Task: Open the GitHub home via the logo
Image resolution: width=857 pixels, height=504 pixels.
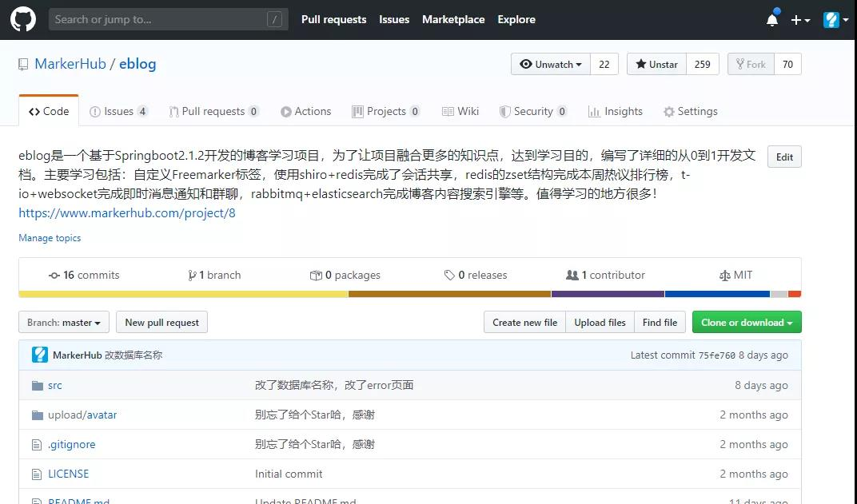Action: tap(22, 19)
